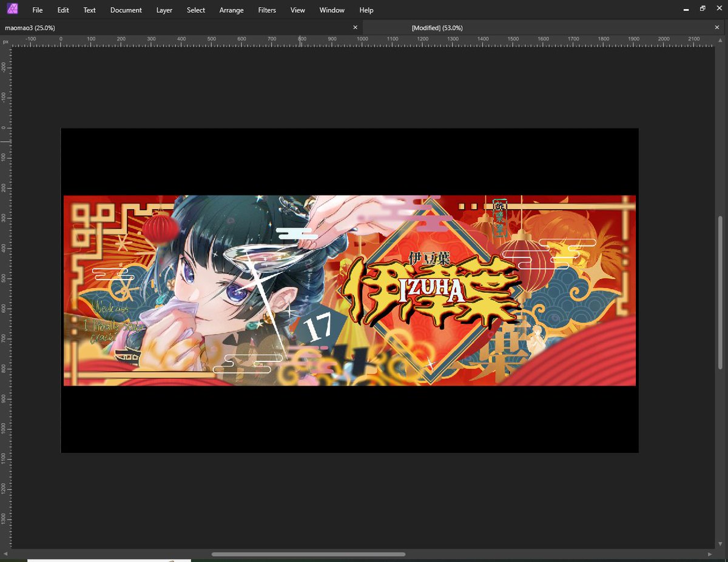
Task: Open the Help menu
Action: point(366,10)
